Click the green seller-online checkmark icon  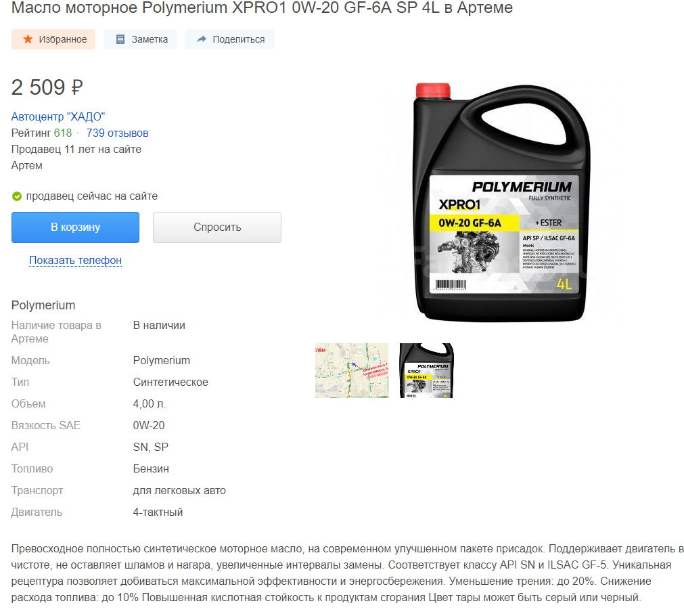pos(17,196)
